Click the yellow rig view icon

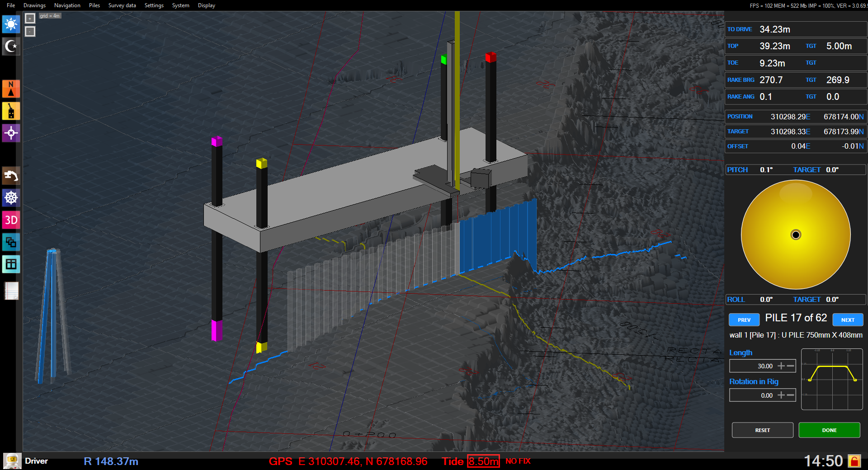click(11, 111)
